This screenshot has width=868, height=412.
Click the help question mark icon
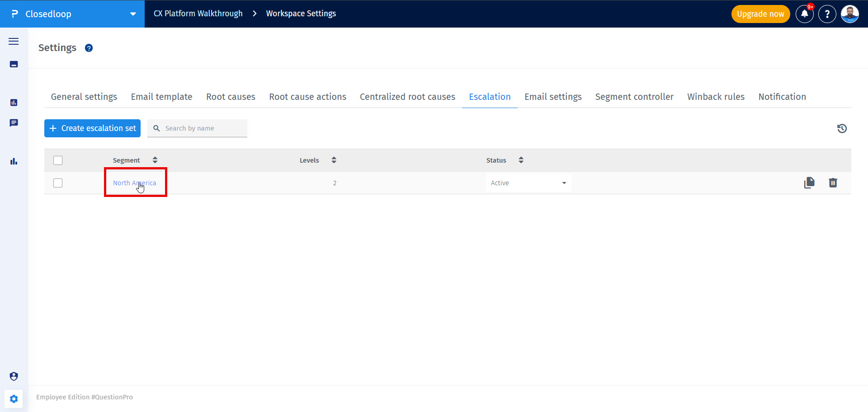pyautogui.click(x=827, y=14)
